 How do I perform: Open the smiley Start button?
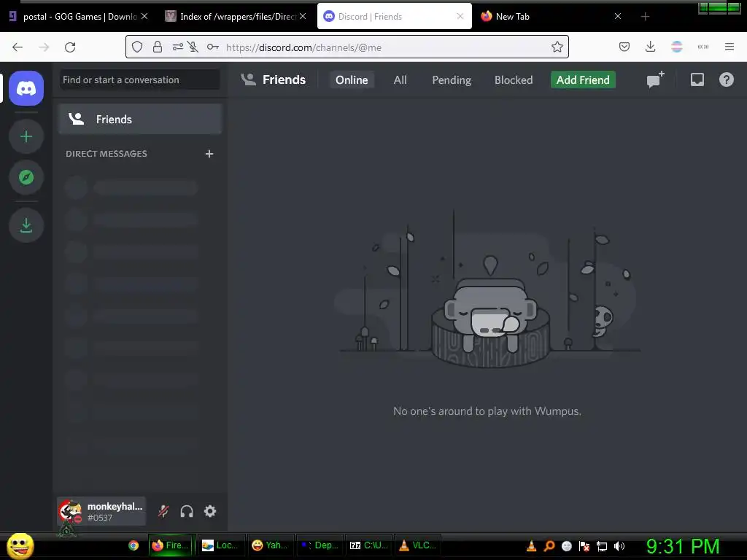click(x=20, y=545)
